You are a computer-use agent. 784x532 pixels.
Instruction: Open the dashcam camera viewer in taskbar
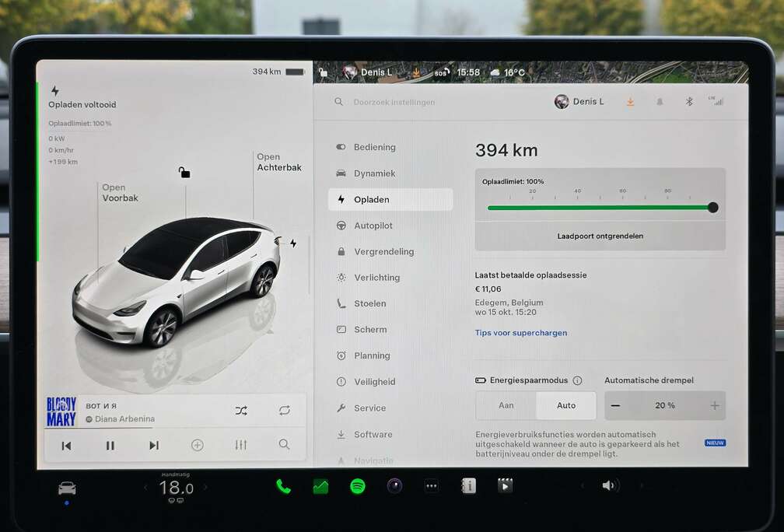pos(505,485)
